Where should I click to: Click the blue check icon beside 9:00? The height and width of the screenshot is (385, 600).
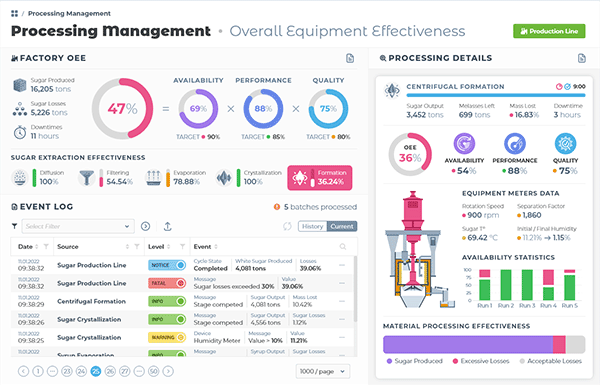567,86
